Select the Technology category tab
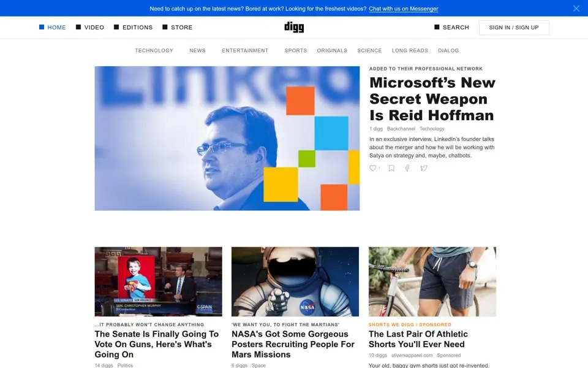Screen dimensions: 588x368 (154, 50)
